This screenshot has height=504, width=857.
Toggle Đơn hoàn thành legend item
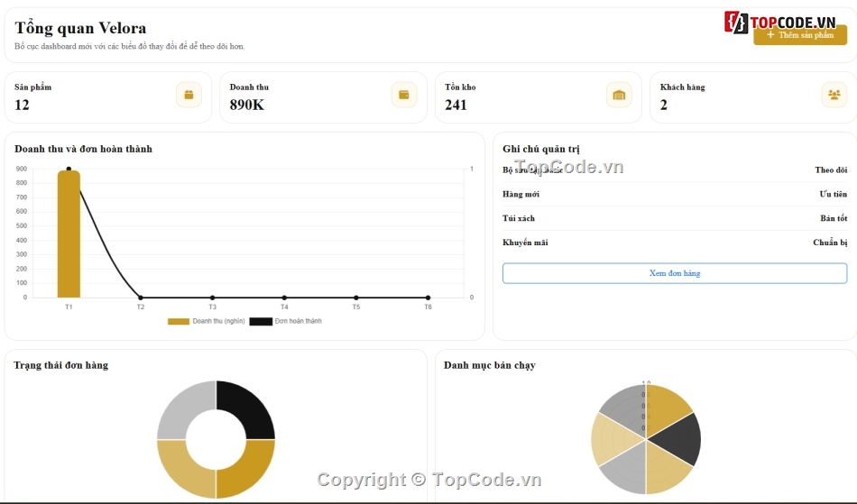(286, 321)
